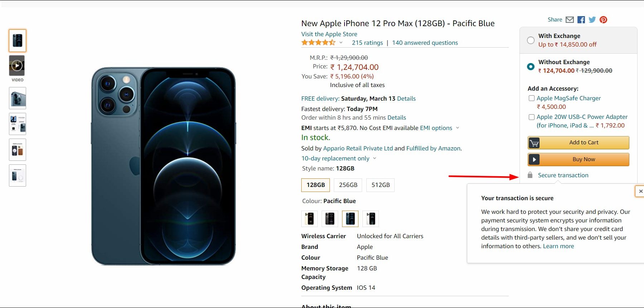The height and width of the screenshot is (308, 644).
Task: Choose the 512GB storage option
Action: pos(380,185)
